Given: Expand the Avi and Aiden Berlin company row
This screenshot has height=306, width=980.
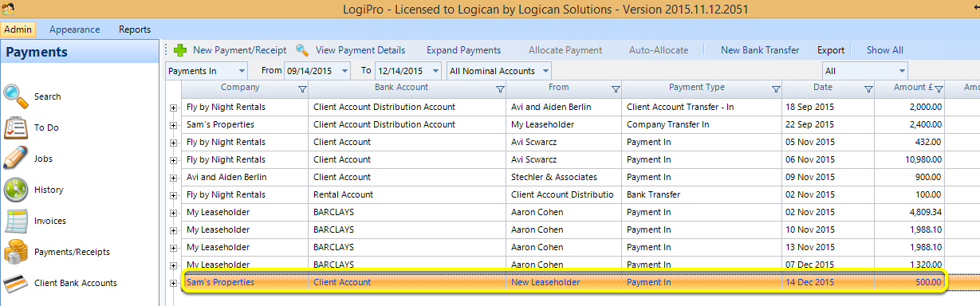Looking at the screenshot, I should tap(173, 178).
